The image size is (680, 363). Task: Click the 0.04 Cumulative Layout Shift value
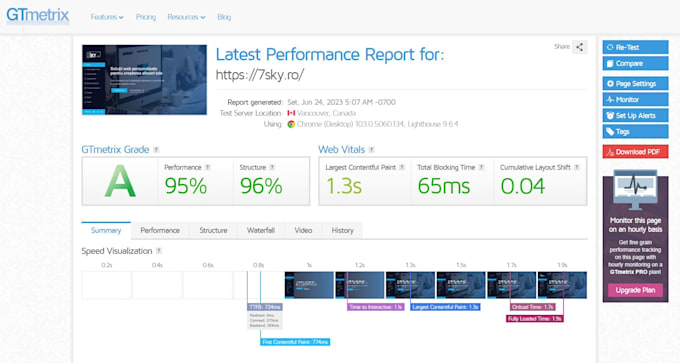tap(523, 186)
